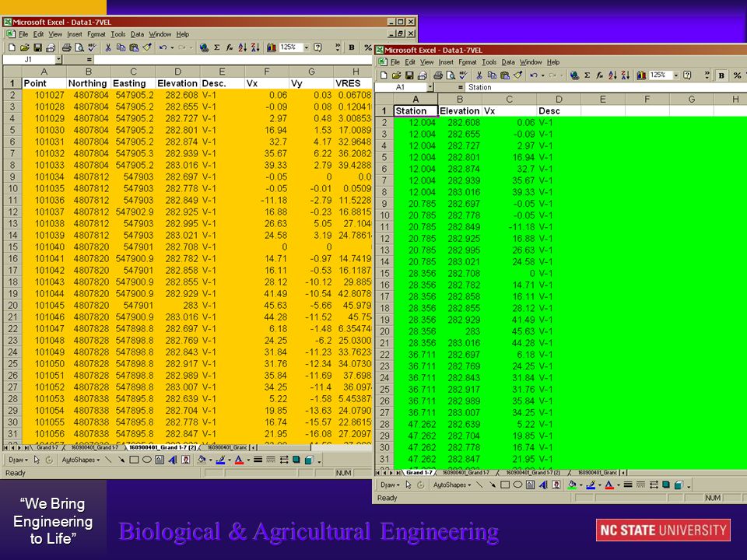Click New workbook icon in right Excel window
This screenshot has height=560, width=747.
point(384,75)
